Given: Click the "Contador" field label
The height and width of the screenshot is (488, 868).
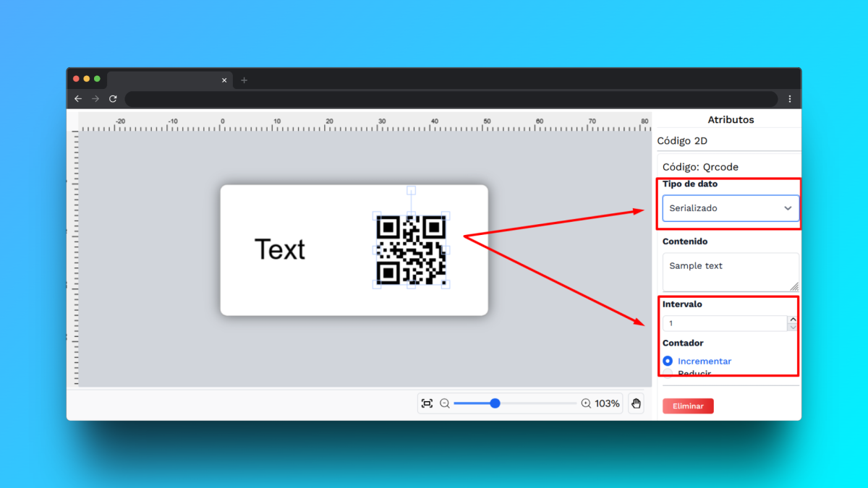Looking at the screenshot, I should [x=683, y=343].
